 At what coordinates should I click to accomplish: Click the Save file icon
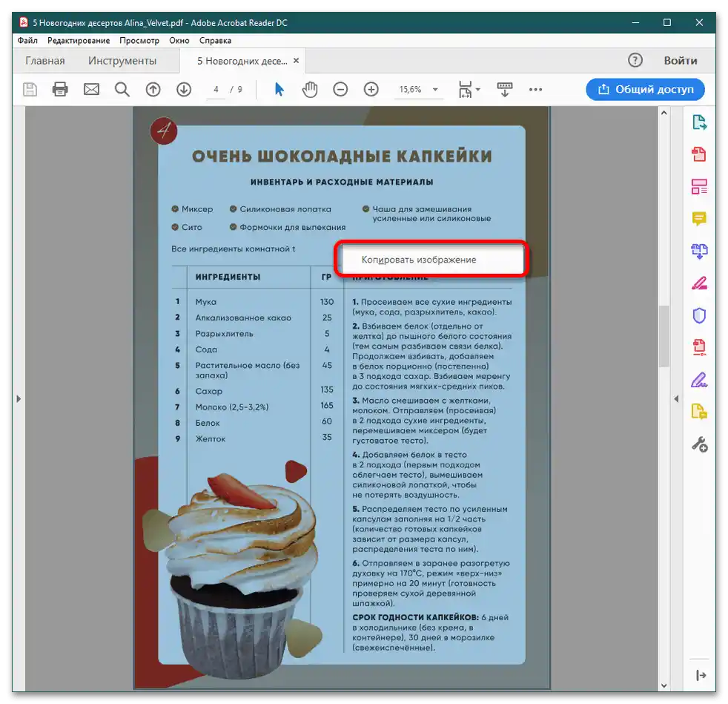click(x=30, y=89)
